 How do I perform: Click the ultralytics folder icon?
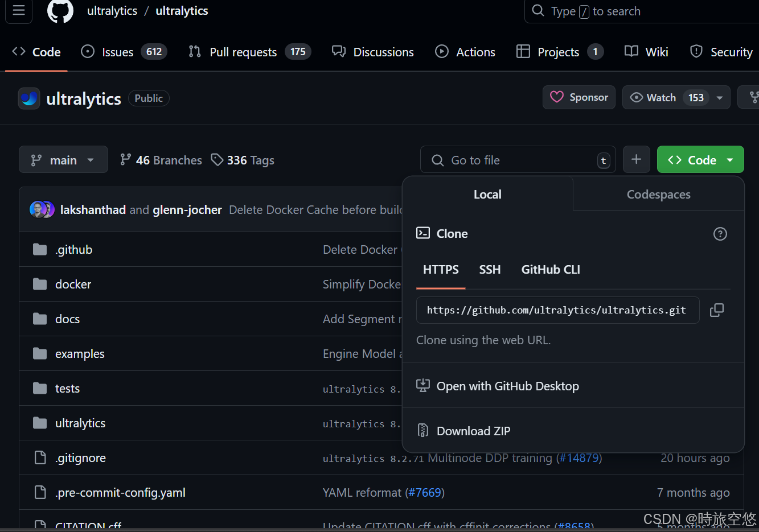click(x=40, y=423)
